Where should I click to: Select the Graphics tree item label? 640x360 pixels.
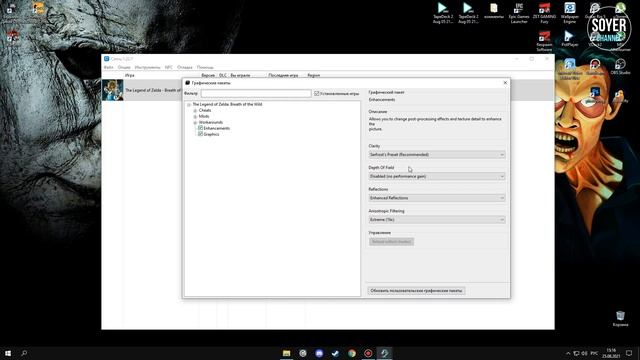point(211,134)
